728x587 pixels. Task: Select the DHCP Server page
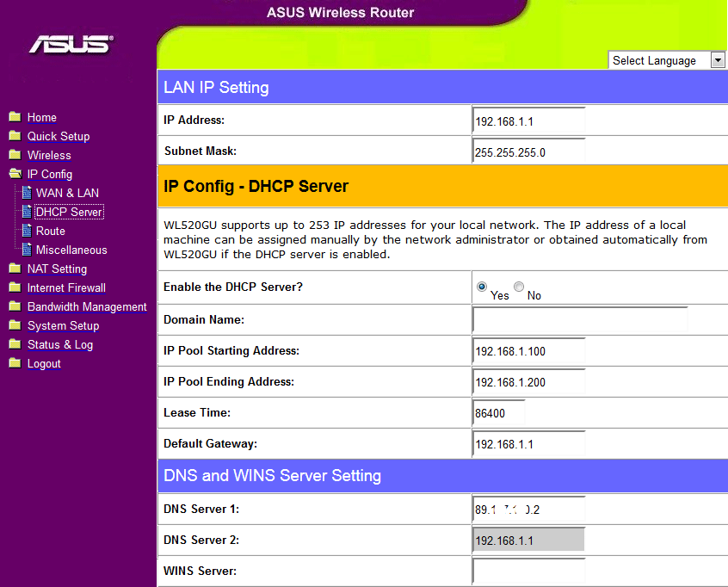(x=69, y=212)
